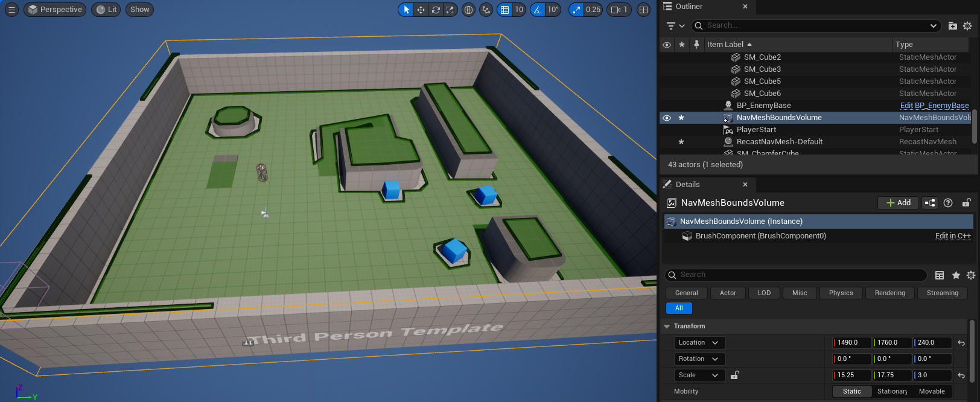Toggle Details panel lock icon
The image size is (980, 402).
pos(966,203)
